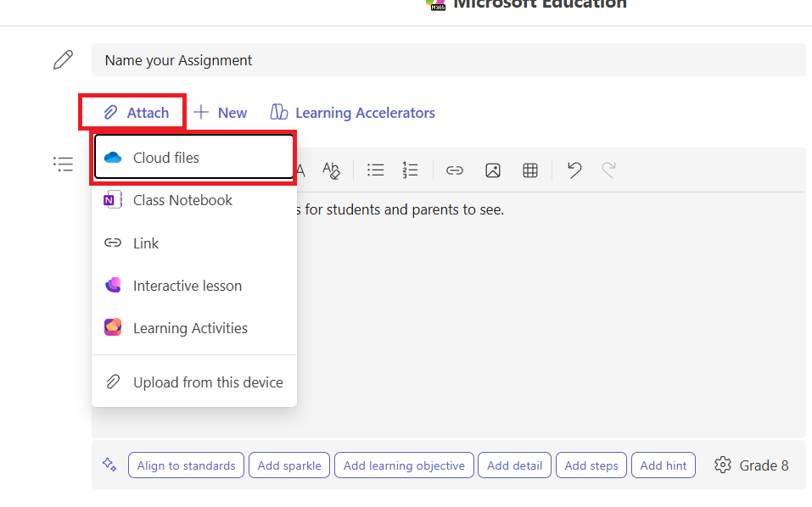Click Align to standards
Image resolution: width=812 pixels, height=507 pixels.
[186, 465]
